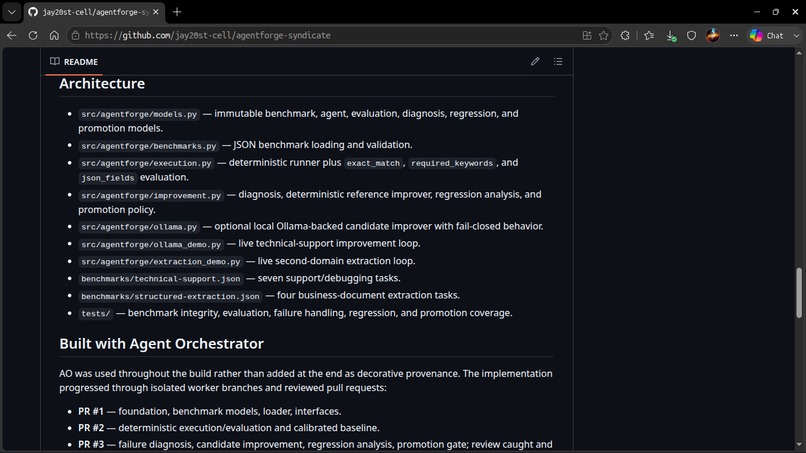The width and height of the screenshot is (806, 453).
Task: Click the Architecture heading
Action: (102, 83)
